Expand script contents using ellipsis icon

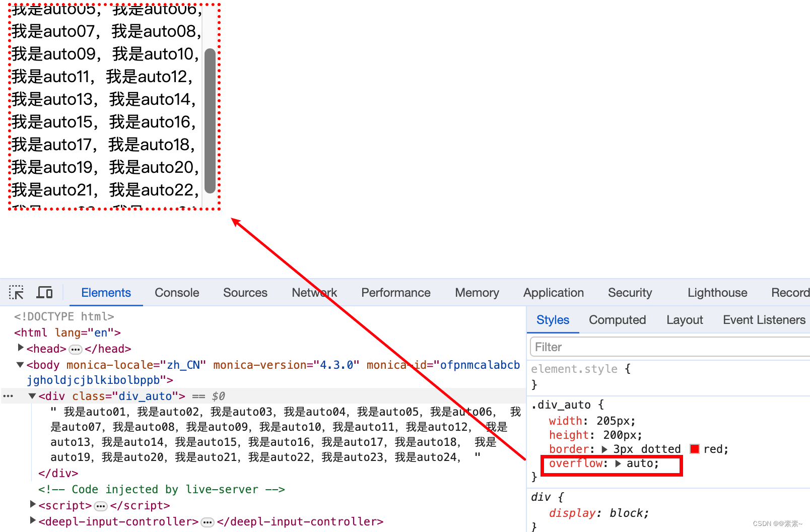pyautogui.click(x=100, y=505)
